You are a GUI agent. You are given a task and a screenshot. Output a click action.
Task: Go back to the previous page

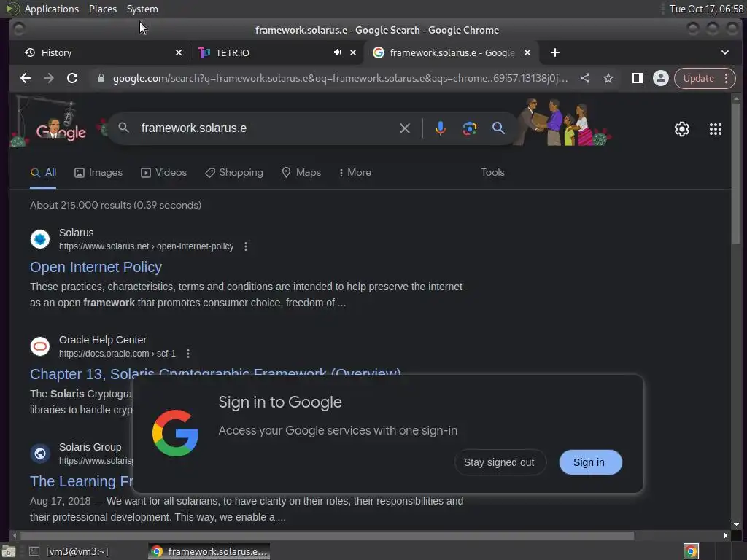coord(26,79)
